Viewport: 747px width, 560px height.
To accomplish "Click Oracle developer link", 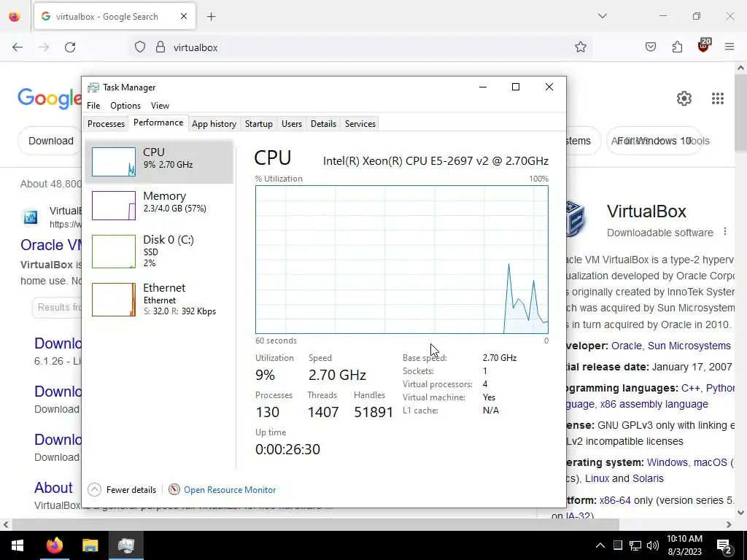I will coord(626,346).
